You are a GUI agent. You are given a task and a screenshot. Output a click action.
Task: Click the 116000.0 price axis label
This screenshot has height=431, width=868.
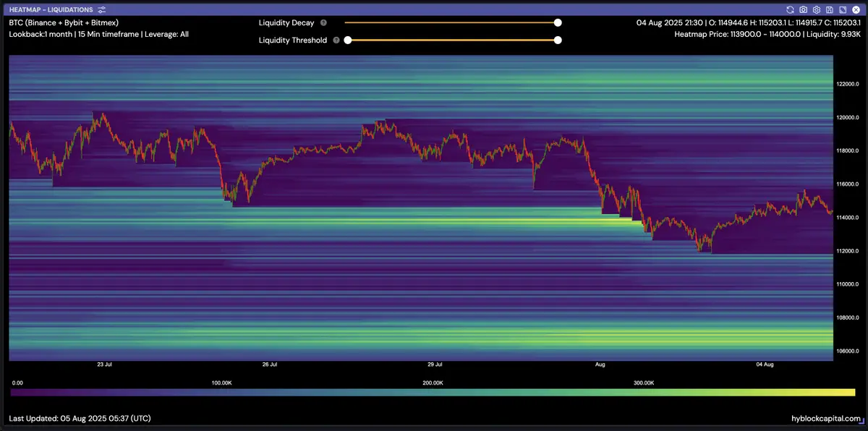[x=848, y=184]
